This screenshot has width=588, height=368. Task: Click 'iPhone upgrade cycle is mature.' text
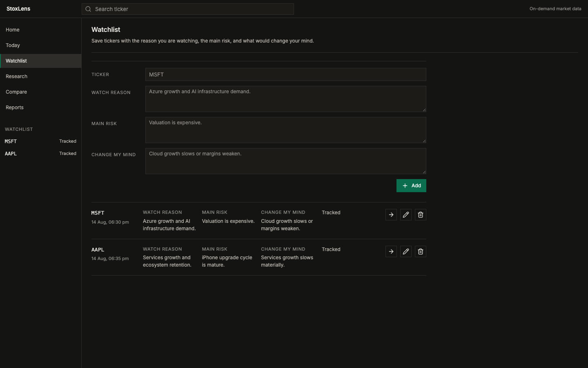point(227,261)
